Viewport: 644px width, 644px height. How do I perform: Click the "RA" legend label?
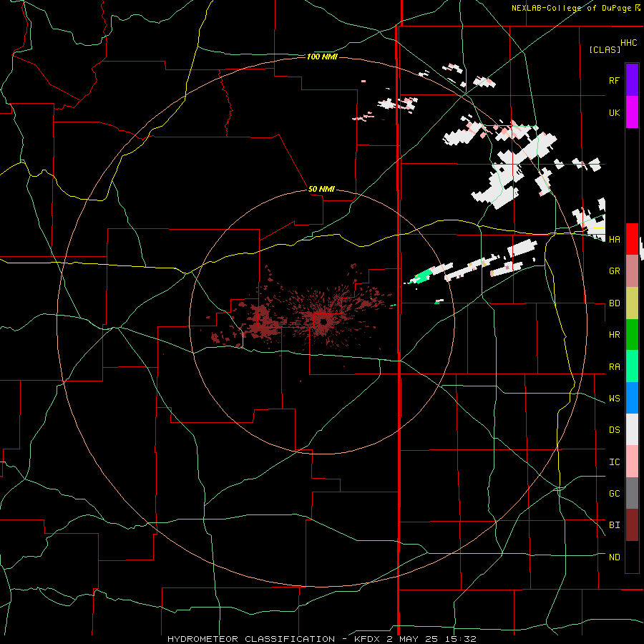tap(614, 367)
